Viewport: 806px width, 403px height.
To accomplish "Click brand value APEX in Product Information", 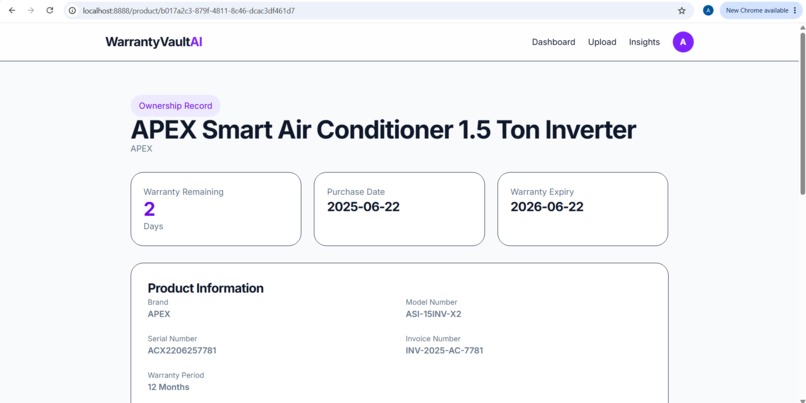I will pyautogui.click(x=159, y=314).
